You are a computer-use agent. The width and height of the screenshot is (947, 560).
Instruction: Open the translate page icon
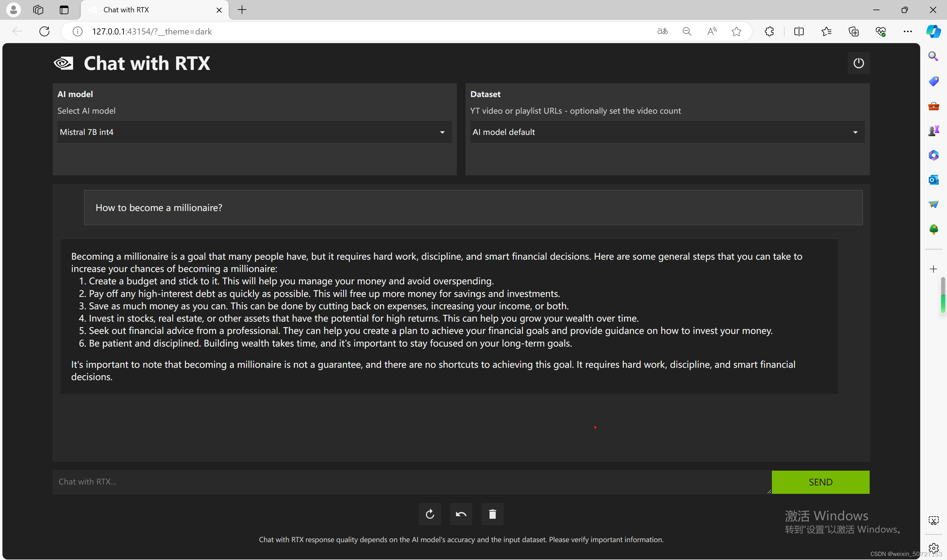662,31
